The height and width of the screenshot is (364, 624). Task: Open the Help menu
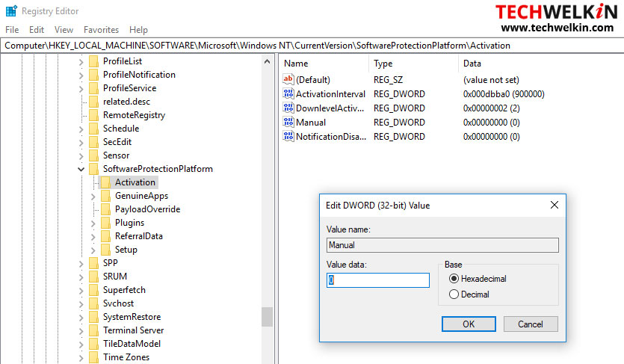click(x=138, y=29)
